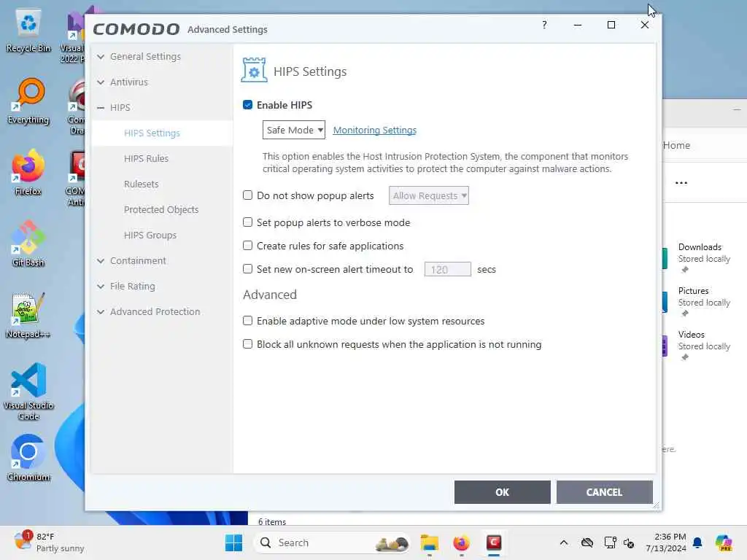Open the Allow Requests dropdown

pos(428,195)
